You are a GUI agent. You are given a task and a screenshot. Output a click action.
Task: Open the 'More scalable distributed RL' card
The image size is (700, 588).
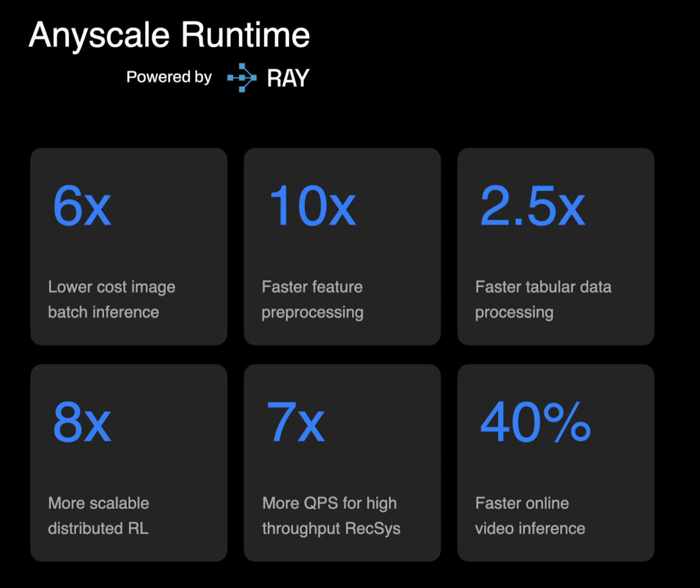(x=129, y=463)
